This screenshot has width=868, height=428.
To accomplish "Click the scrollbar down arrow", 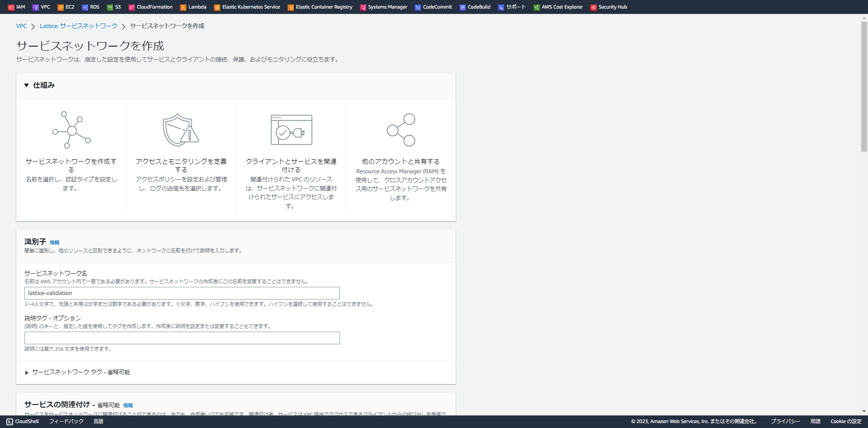I will click(x=864, y=411).
